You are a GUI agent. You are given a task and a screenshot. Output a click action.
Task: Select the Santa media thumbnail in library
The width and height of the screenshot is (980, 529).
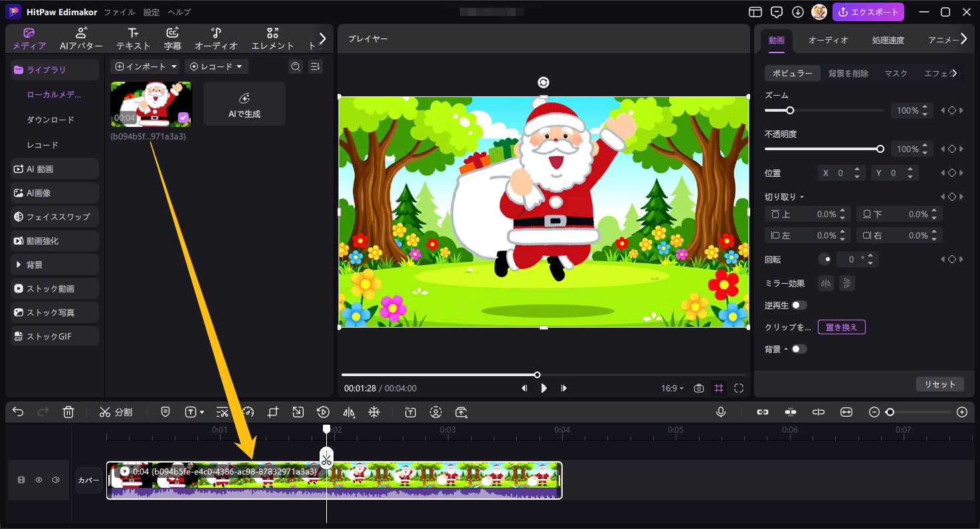tap(151, 104)
